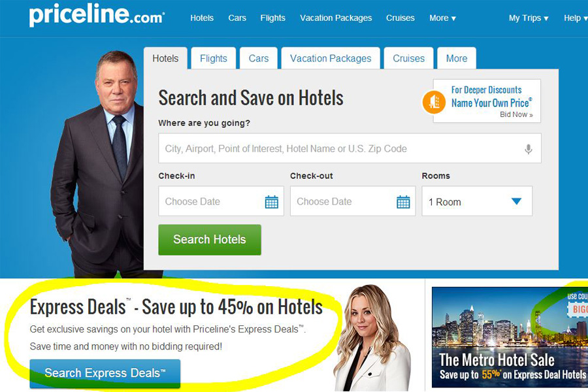This screenshot has width=588, height=392.
Task: Click Cruises in the top navigation bar
Action: 400,18
